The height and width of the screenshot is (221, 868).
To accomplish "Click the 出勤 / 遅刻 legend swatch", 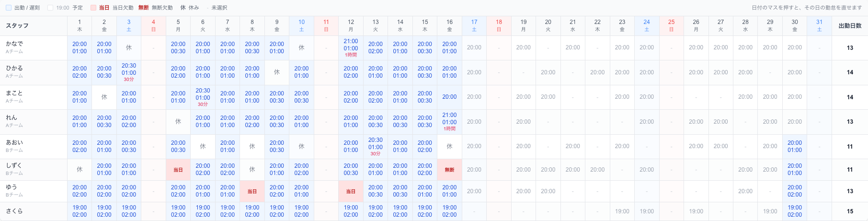I will [x=9, y=8].
